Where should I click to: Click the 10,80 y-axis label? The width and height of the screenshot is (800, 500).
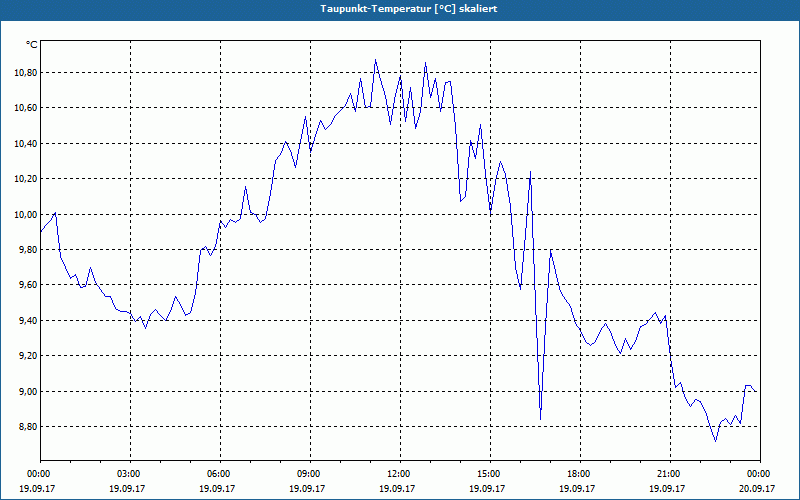26,73
